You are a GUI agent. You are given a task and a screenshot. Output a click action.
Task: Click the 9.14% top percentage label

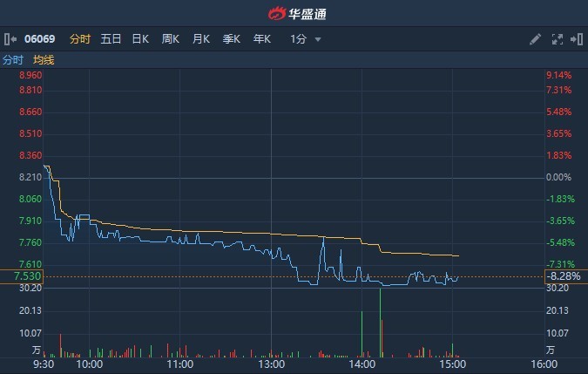click(558, 75)
